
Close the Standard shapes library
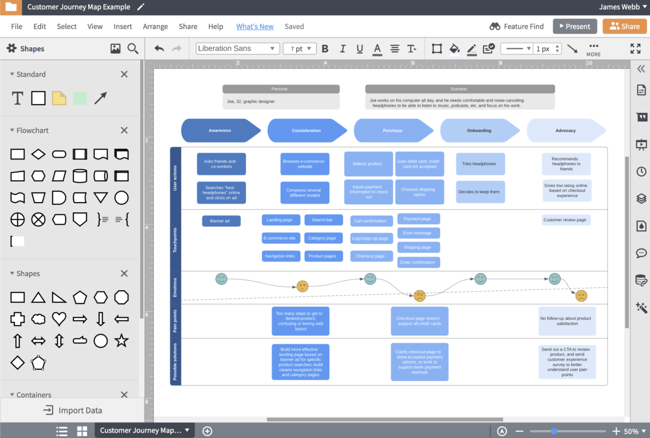[x=124, y=74]
